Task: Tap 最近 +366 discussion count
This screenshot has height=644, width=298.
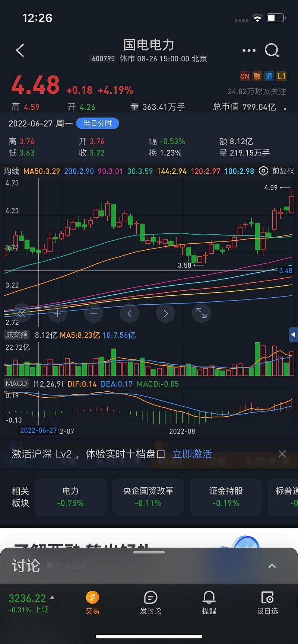Action: (65, 566)
